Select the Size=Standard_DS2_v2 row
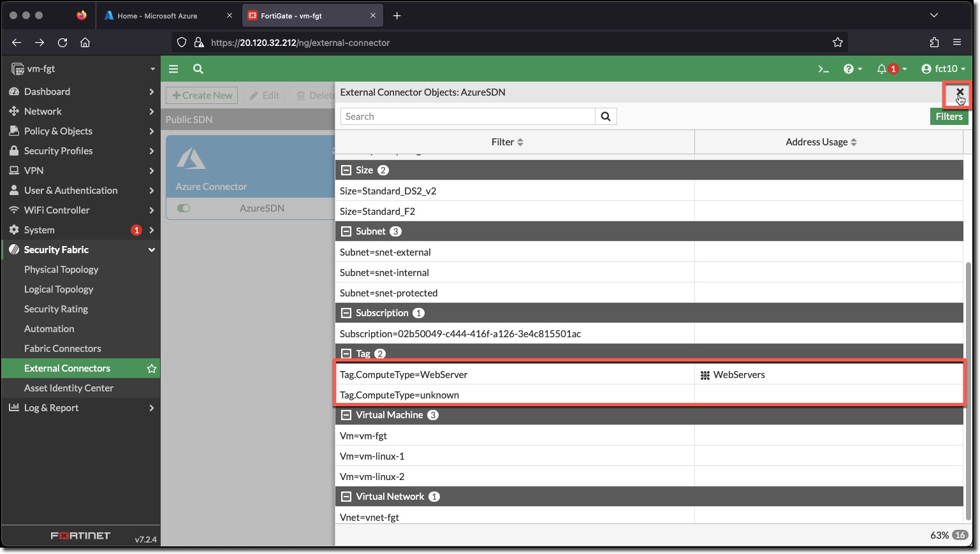This screenshot has width=980, height=554. [649, 191]
